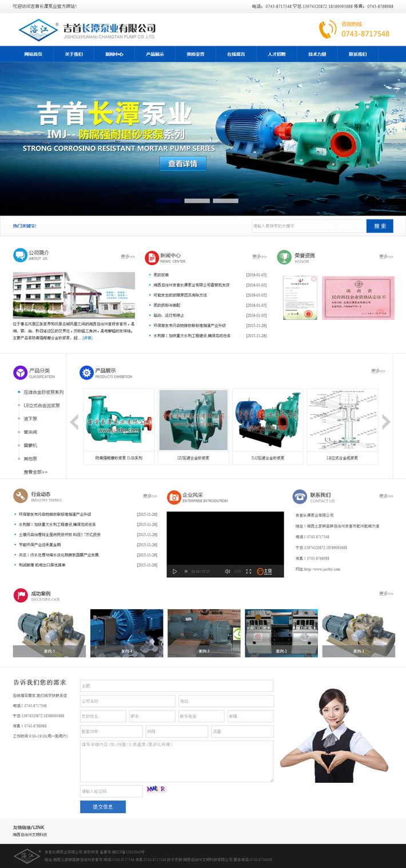Open news item 泵的安装

[161, 275]
